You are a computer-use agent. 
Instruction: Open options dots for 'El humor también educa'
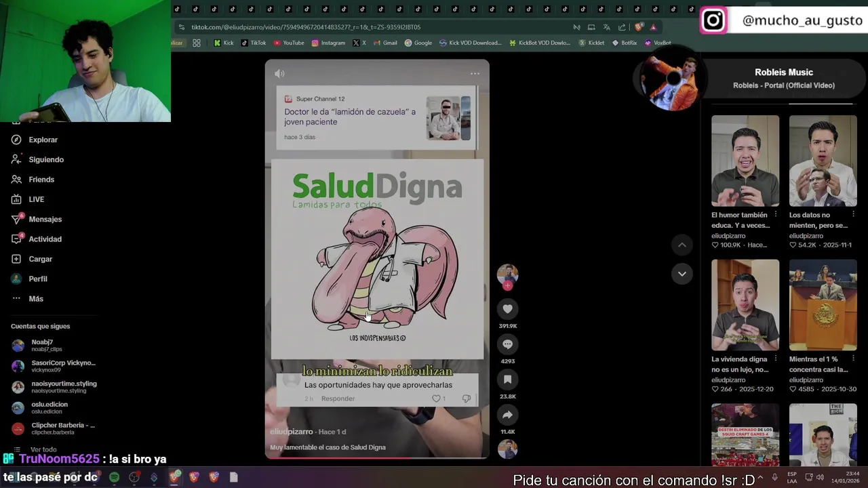[x=776, y=215]
